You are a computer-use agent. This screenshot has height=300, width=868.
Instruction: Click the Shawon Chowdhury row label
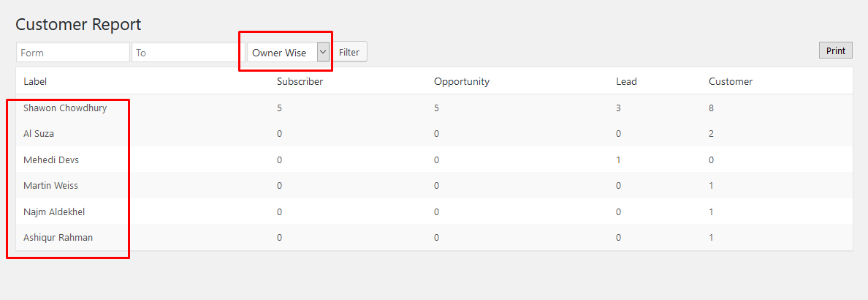[65, 108]
